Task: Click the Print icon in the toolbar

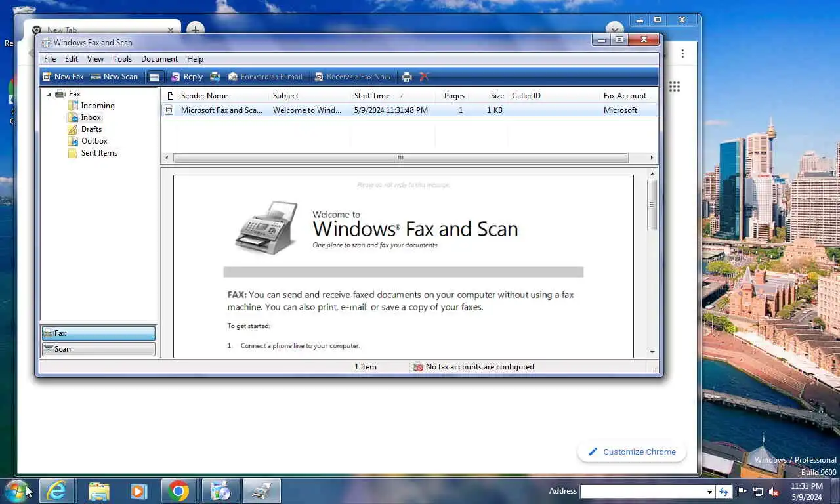Action: coord(407,77)
